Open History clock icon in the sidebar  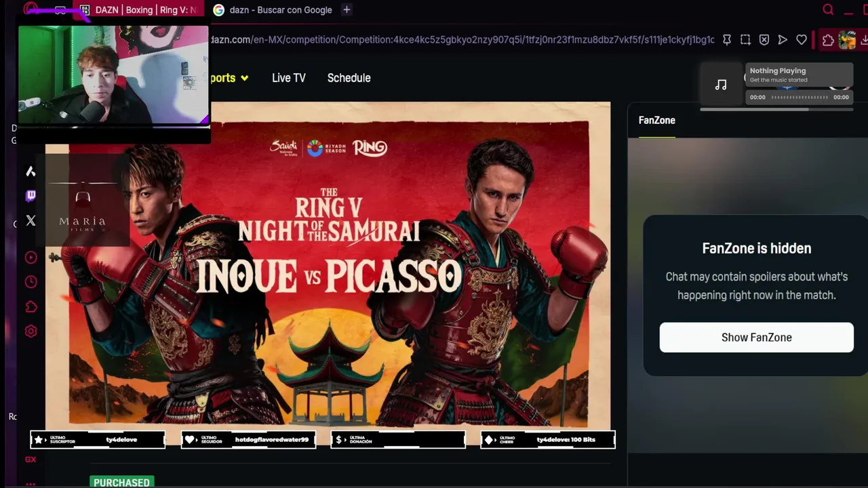click(x=31, y=282)
